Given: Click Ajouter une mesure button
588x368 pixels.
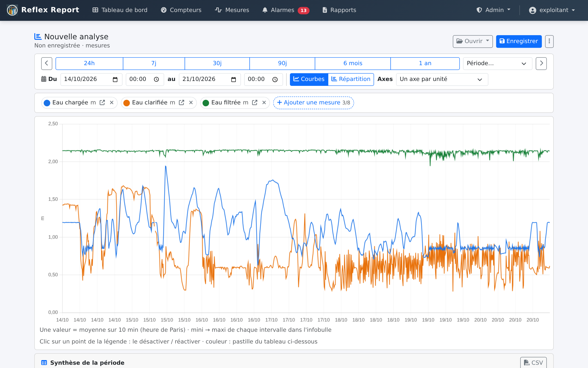Looking at the screenshot, I should 314,103.
